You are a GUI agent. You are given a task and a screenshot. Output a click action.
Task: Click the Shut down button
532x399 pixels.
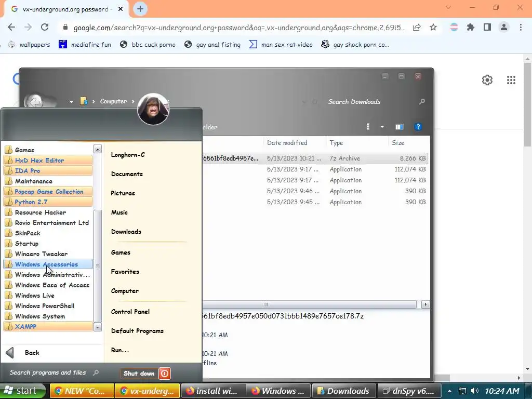pyautogui.click(x=139, y=374)
